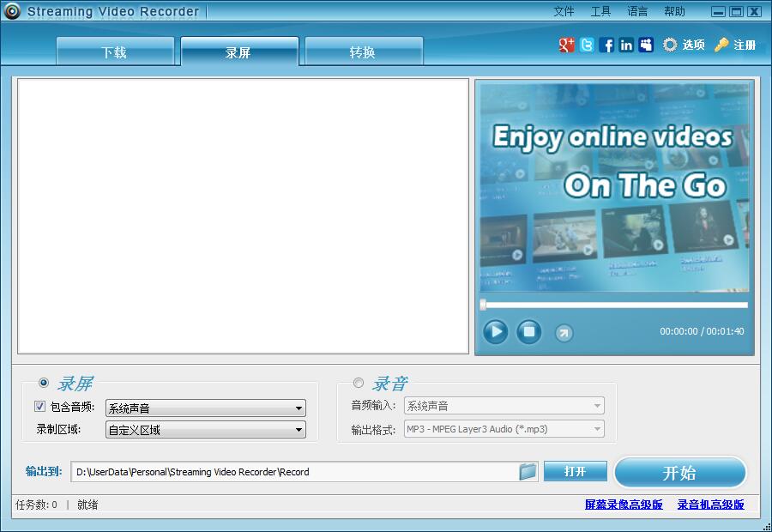
Task: Open the 输出格式 MP3 dropdown
Action: point(504,428)
